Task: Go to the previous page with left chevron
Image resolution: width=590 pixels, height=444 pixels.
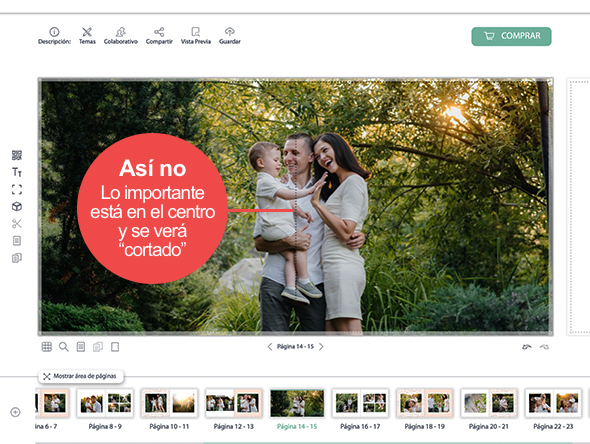Action: pyautogui.click(x=269, y=347)
